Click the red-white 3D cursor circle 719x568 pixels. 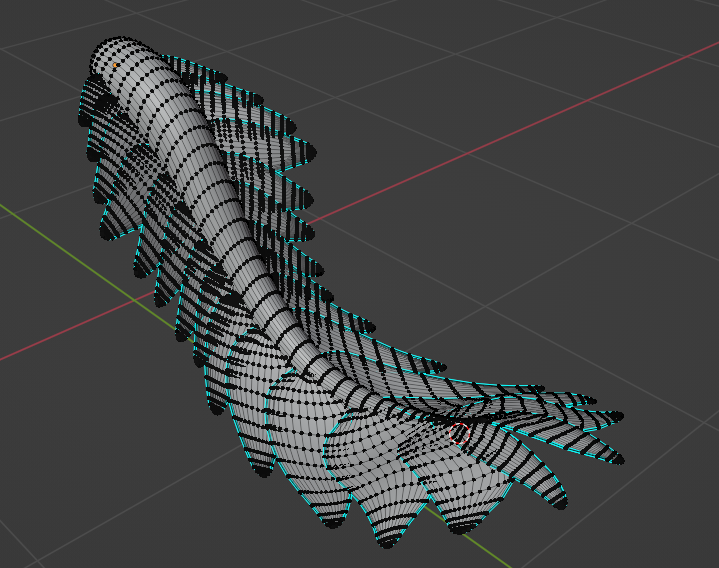459,433
